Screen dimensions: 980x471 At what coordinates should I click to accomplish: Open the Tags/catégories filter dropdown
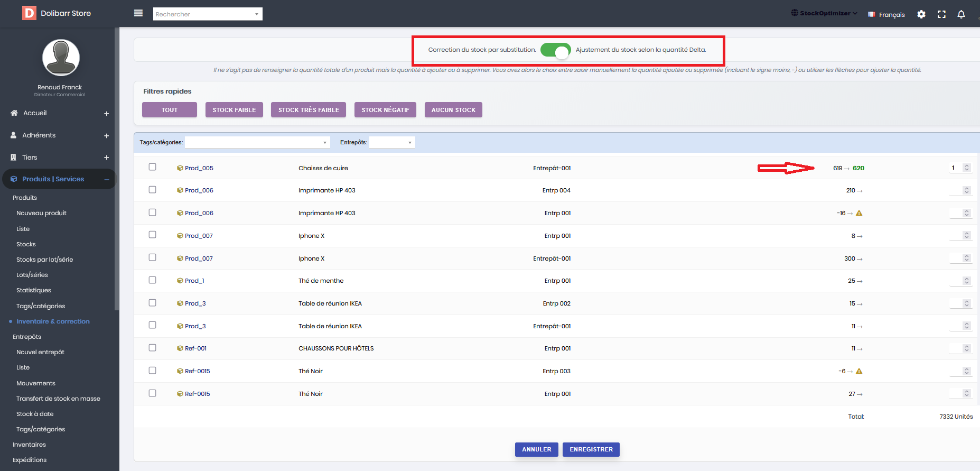257,142
